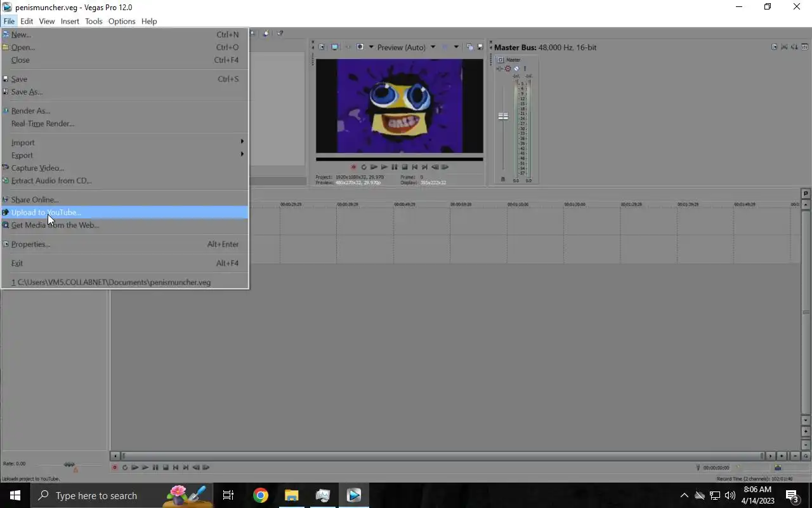Click the Rate playback slider
812x508 pixels.
point(69,465)
